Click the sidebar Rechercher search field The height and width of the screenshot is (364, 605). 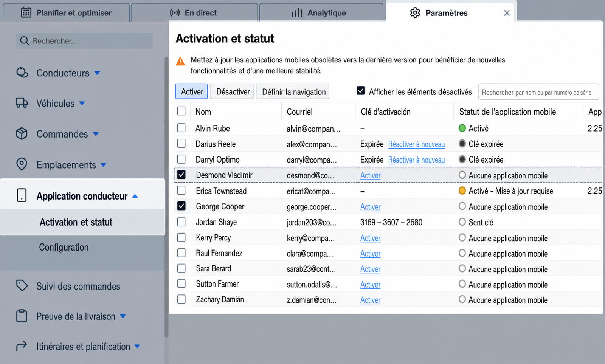coord(84,41)
